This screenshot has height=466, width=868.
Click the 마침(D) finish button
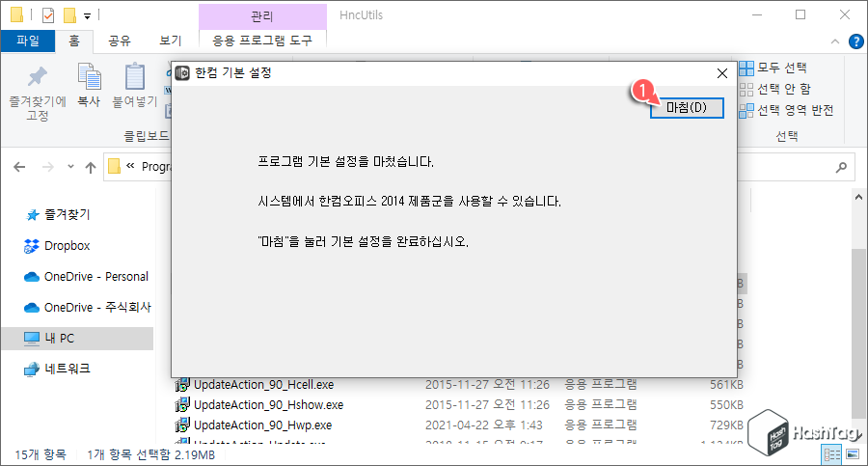(687, 107)
